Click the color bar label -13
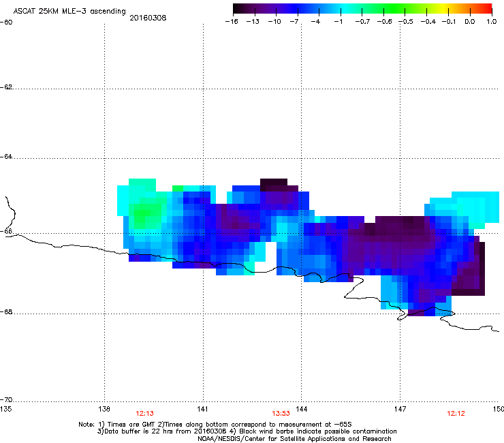Screen dimensions: 504x443 253,22
